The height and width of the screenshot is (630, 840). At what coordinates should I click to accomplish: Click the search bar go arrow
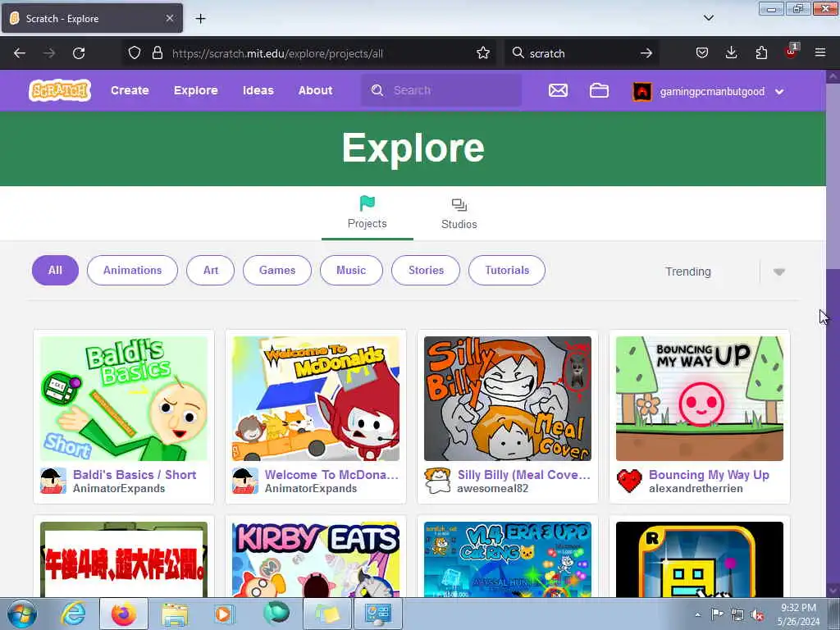[646, 53]
